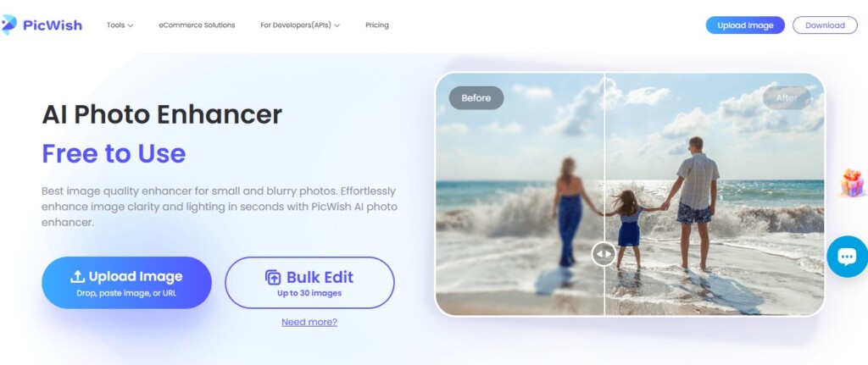Screen dimensions: 868x365
Task: Click the PicWish brand name text
Action: click(53, 25)
